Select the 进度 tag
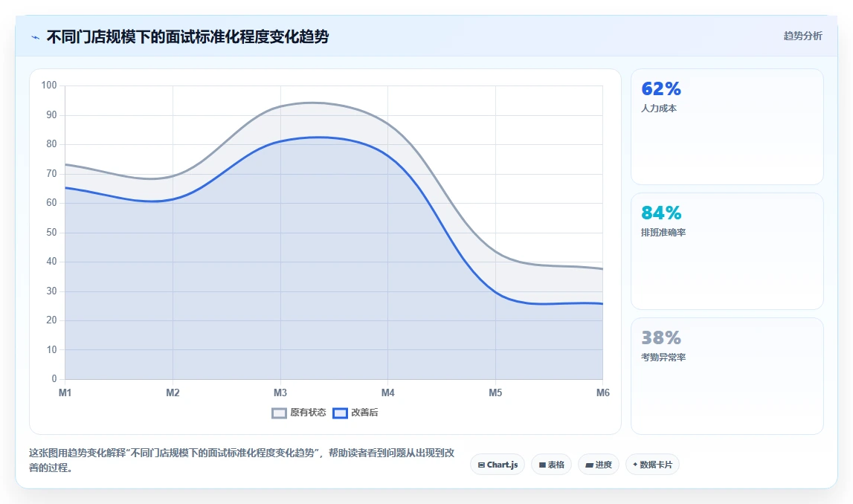The width and height of the screenshot is (853, 504). pyautogui.click(x=599, y=465)
